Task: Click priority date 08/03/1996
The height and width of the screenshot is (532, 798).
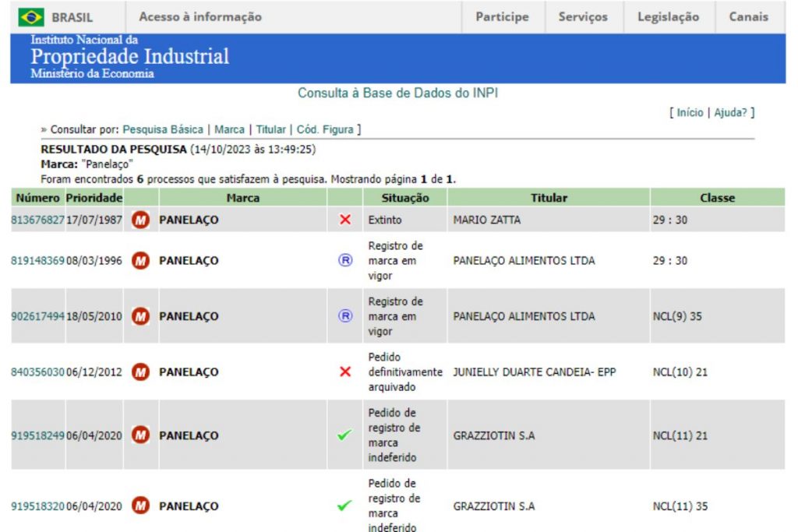Action: point(94,261)
